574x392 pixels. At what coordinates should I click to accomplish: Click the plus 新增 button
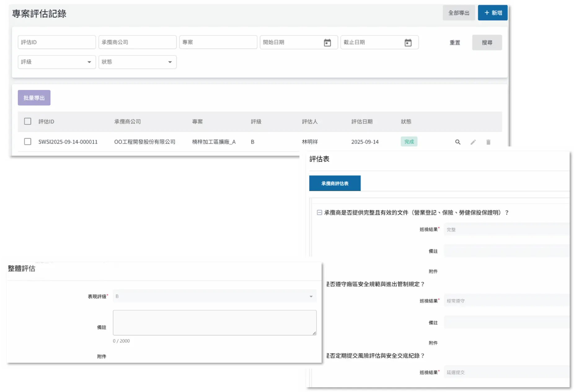pos(492,13)
